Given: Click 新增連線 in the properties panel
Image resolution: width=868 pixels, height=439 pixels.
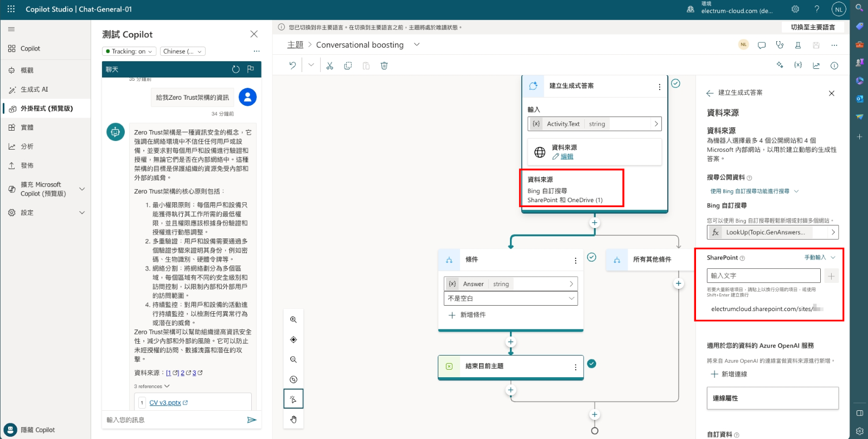Looking at the screenshot, I should (729, 374).
